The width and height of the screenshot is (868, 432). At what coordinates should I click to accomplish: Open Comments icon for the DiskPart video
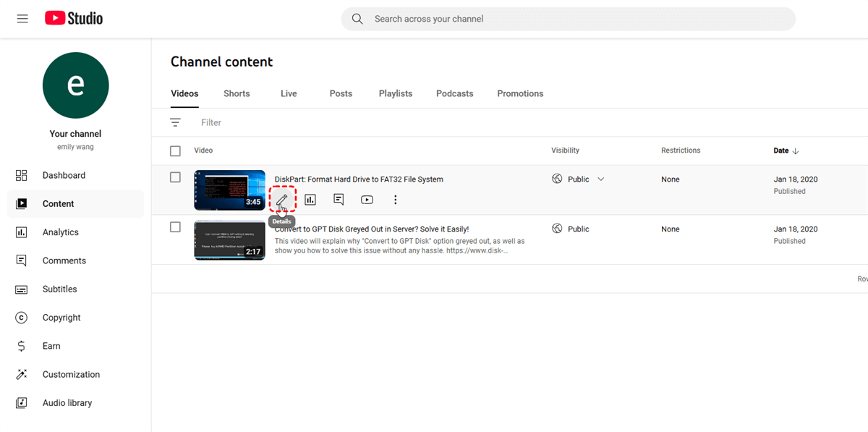339,200
